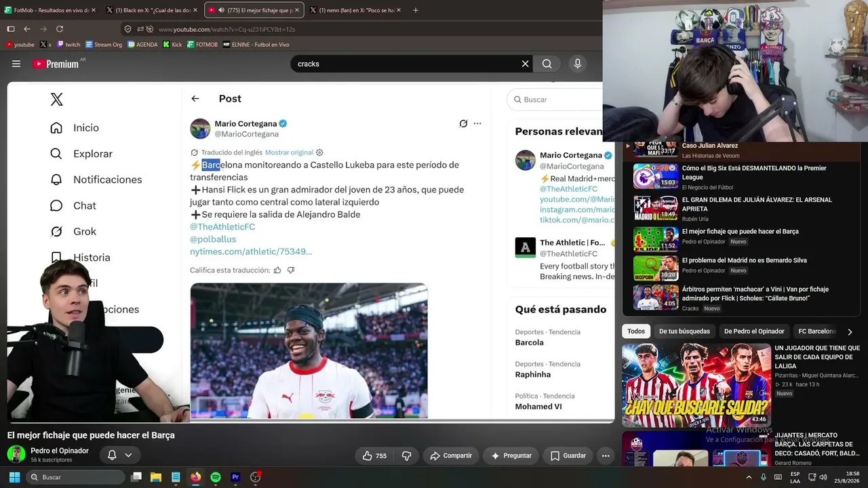The image size is (868, 488).
Task: Open the AGENDA bookmark
Action: click(142, 45)
